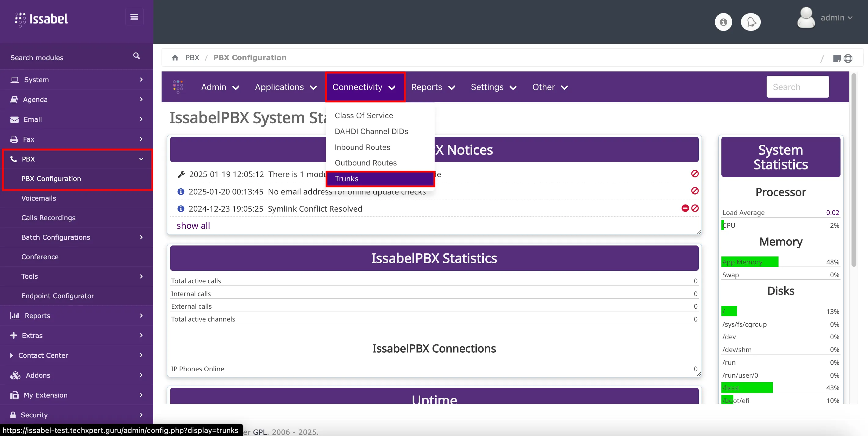Expand the Settings menu dropdown
Screen dimensions: 868x436
point(493,87)
